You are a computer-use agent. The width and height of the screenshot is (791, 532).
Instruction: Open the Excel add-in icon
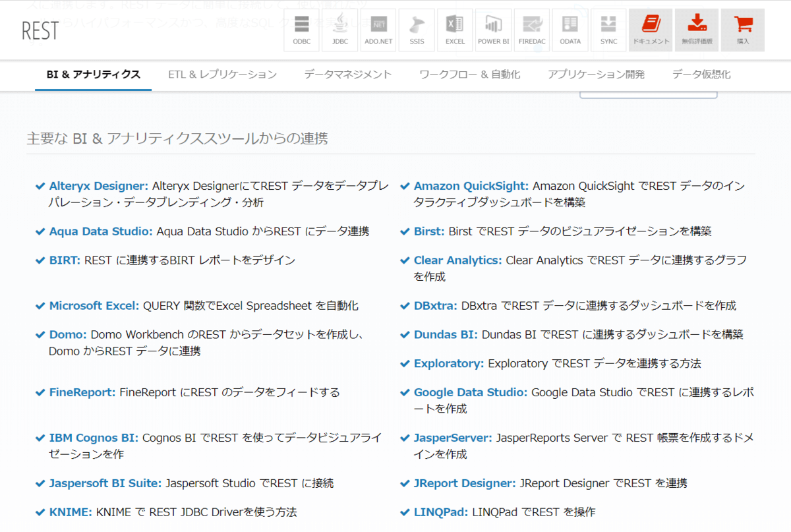click(455, 30)
